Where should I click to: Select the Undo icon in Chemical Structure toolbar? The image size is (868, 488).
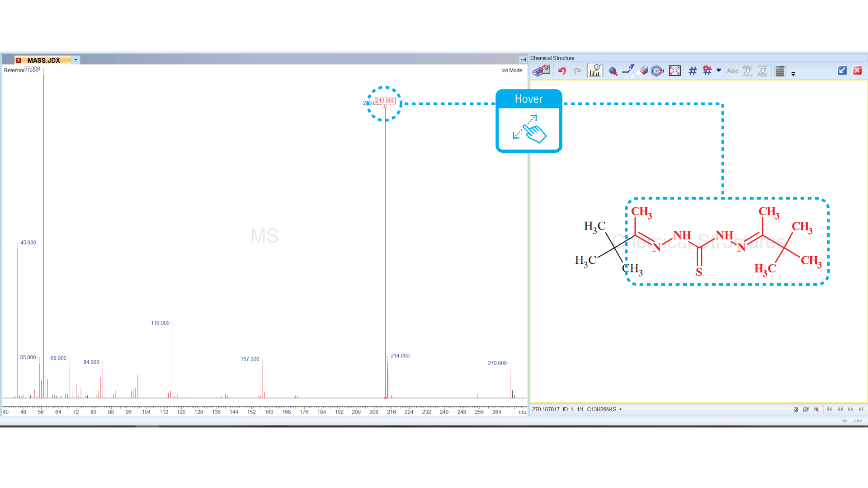562,71
